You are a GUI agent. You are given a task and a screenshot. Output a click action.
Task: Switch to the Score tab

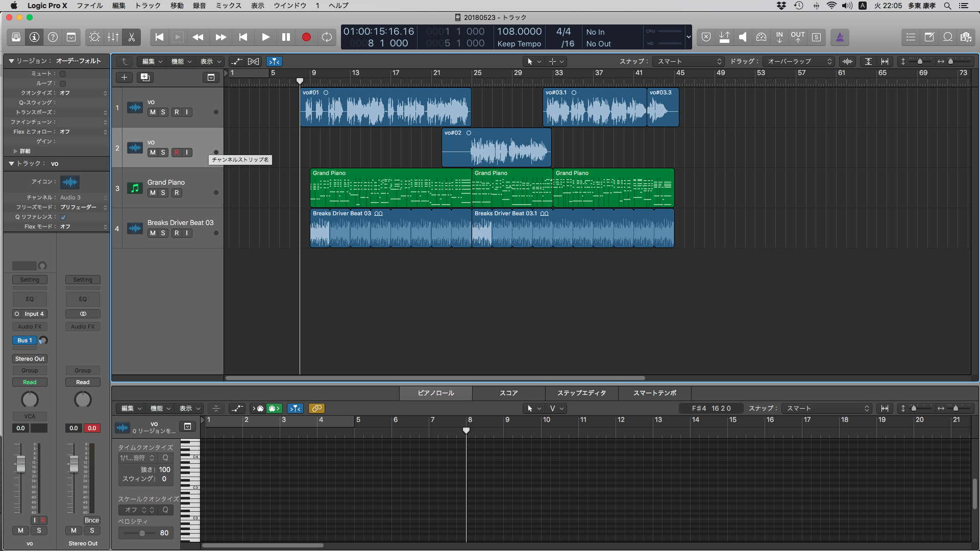click(508, 393)
